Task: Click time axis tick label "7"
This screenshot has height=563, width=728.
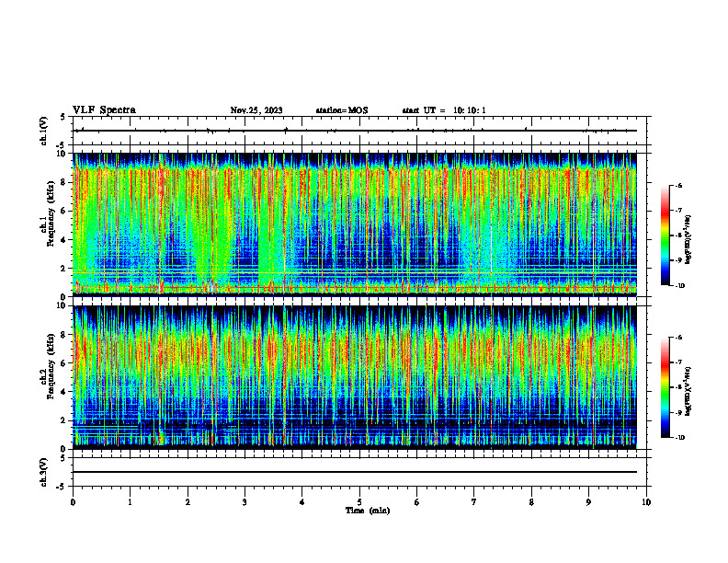Action: click(474, 502)
